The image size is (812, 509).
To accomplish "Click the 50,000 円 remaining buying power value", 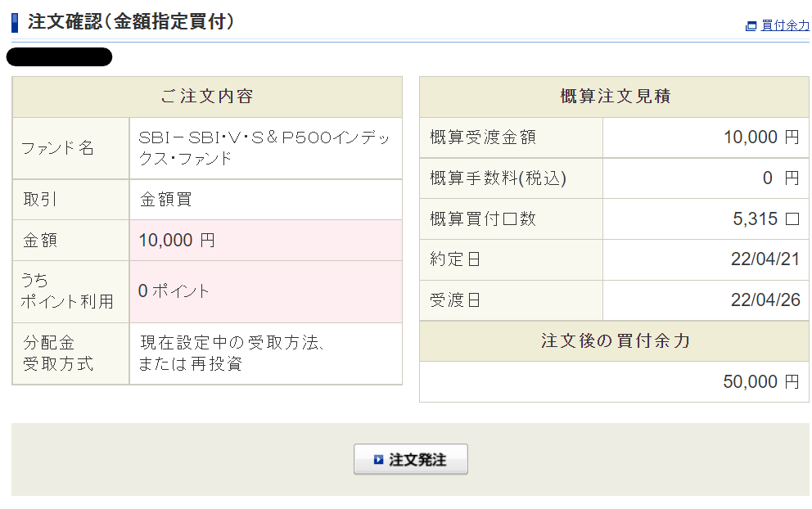I will pos(760,382).
